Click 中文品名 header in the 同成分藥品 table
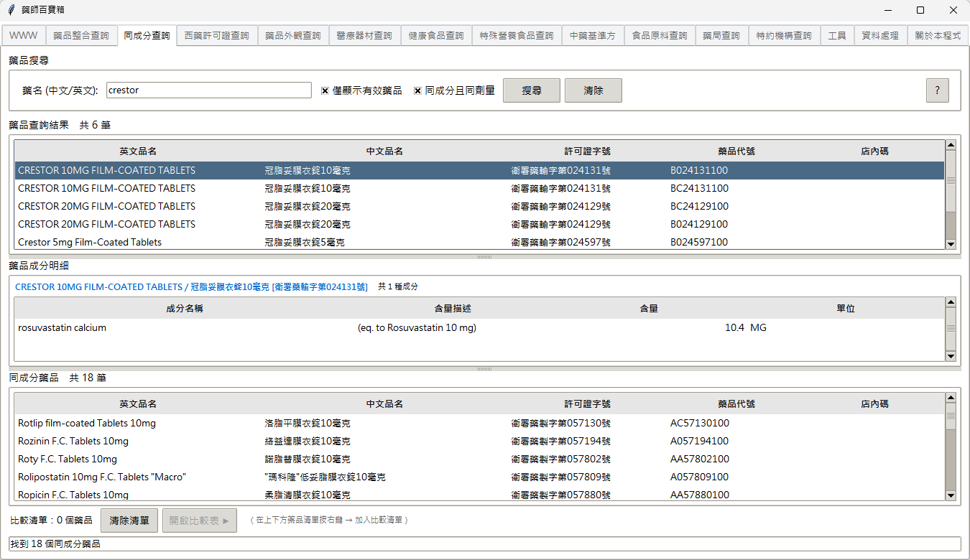This screenshot has height=560, width=970. (384, 404)
